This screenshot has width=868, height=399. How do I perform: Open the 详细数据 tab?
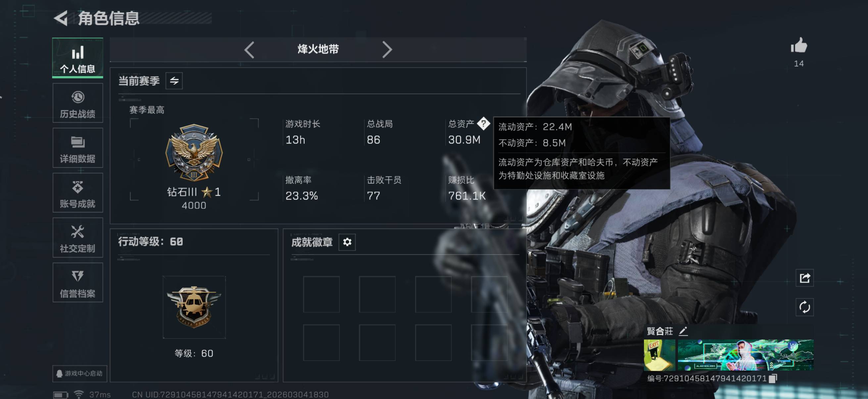[77, 148]
